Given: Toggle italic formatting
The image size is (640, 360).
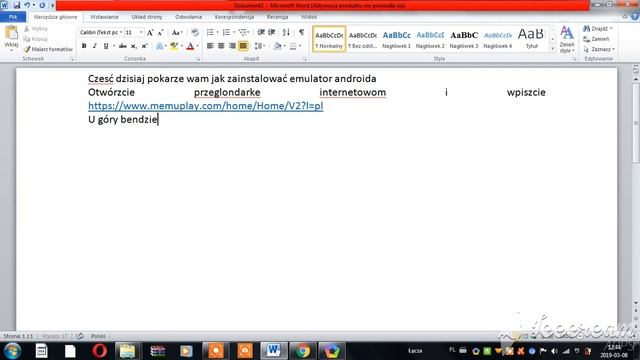Looking at the screenshot, I should [x=95, y=46].
